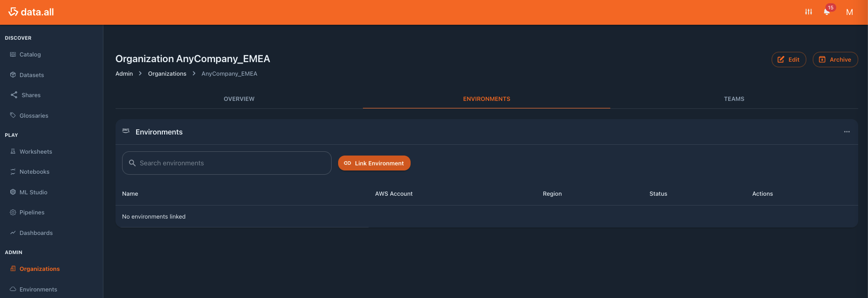Click the Notebooks icon in sidebar
The height and width of the screenshot is (298, 868).
click(x=13, y=172)
